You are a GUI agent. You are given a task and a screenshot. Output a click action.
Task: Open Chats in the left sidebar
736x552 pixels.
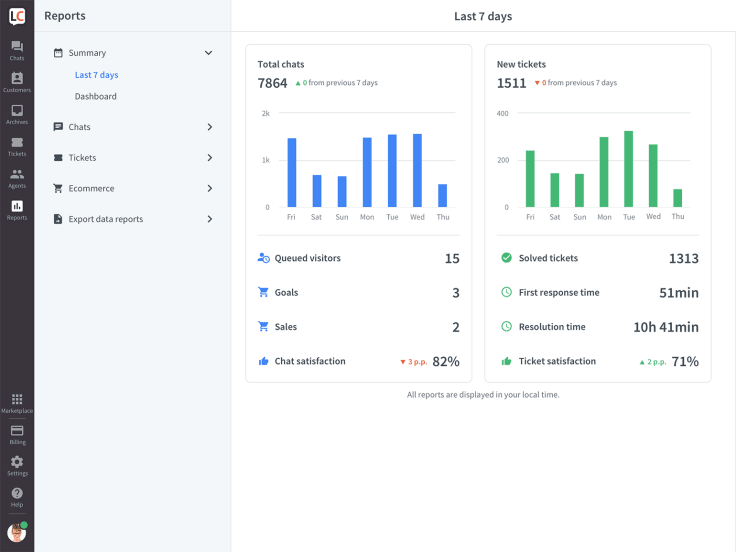[x=17, y=50]
